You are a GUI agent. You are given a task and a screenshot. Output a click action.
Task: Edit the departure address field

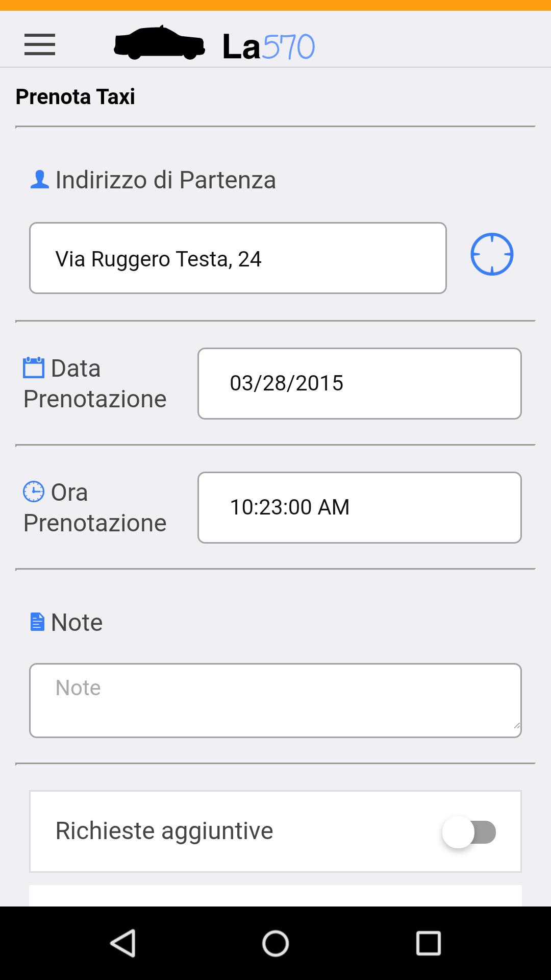238,258
